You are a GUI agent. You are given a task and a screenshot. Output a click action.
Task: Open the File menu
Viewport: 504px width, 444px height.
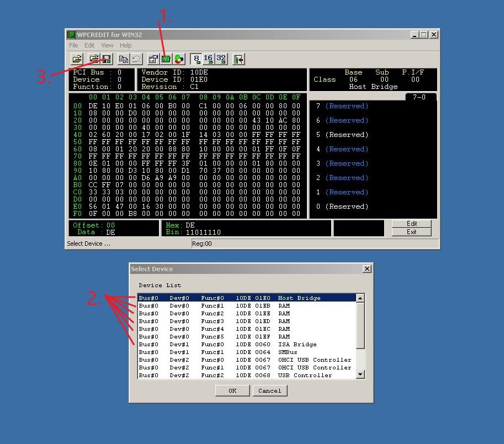(73, 45)
